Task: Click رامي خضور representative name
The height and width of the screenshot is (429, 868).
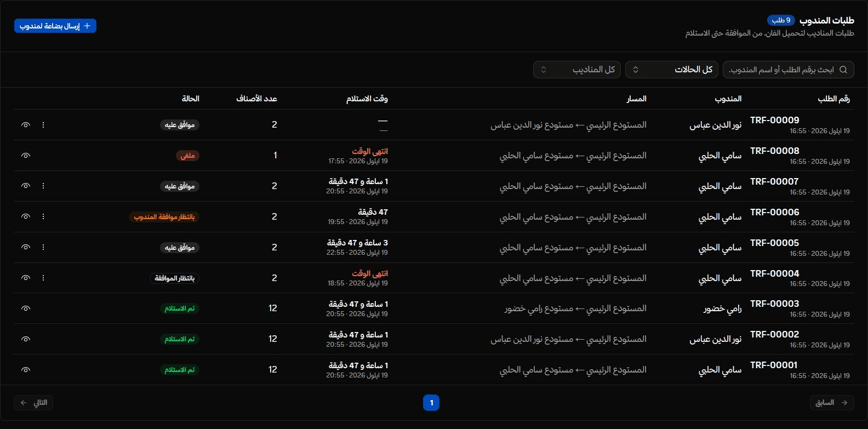Action: coord(722,309)
